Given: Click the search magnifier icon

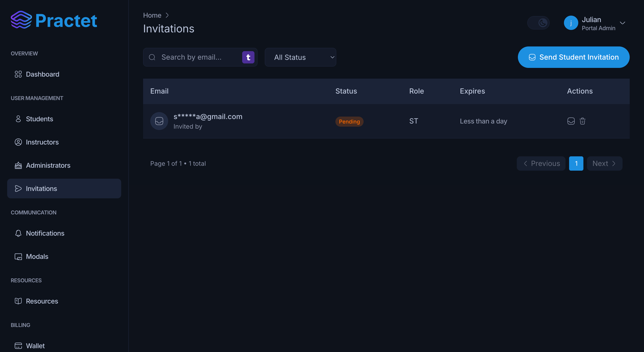Looking at the screenshot, I should point(152,57).
